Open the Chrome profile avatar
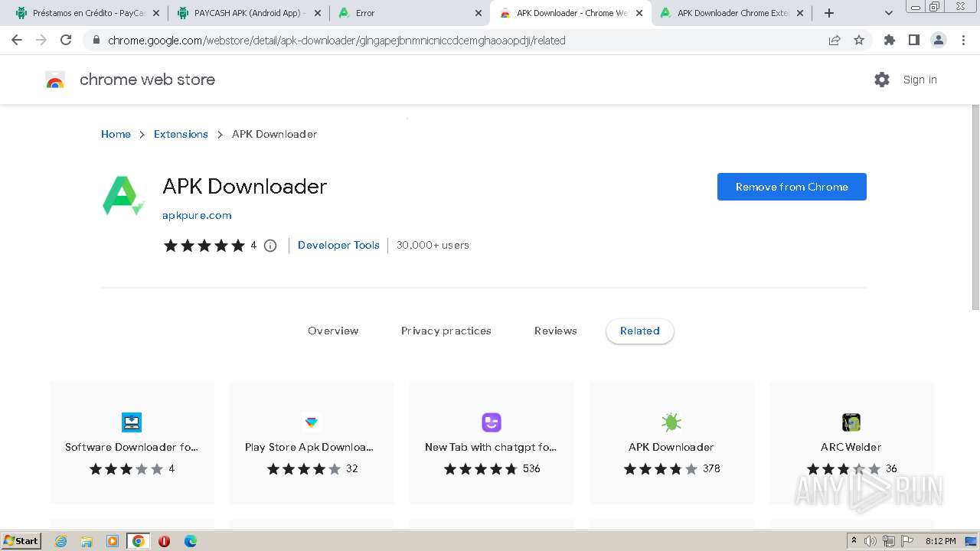The image size is (980, 551). [x=939, y=40]
